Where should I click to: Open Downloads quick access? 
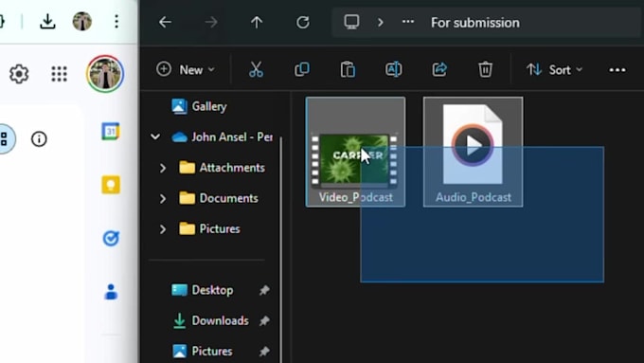pos(210,320)
